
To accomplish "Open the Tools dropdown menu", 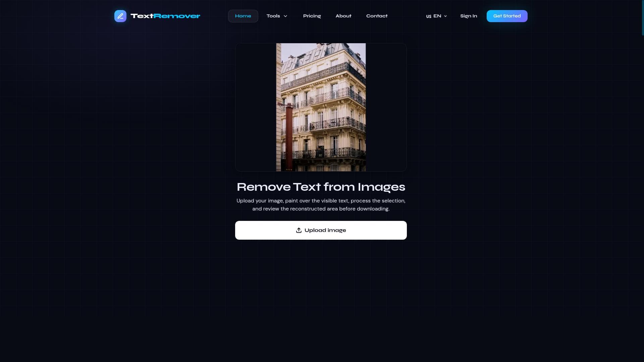I will pyautogui.click(x=277, y=16).
